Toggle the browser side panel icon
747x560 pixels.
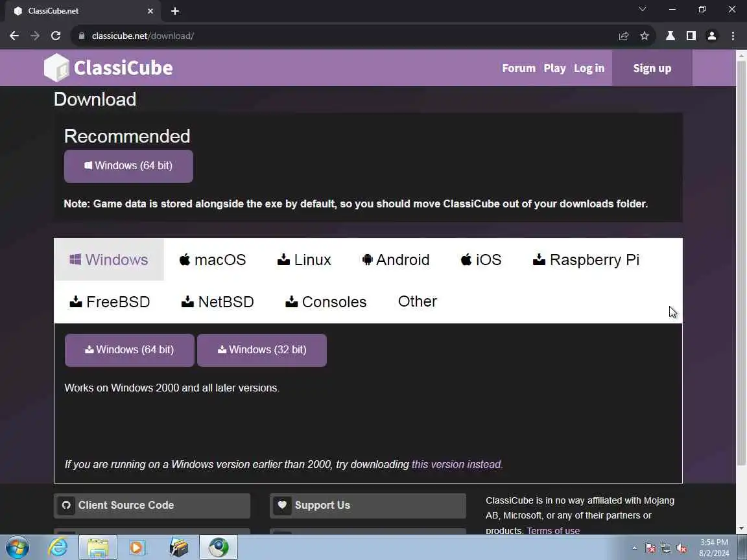pyautogui.click(x=691, y=36)
